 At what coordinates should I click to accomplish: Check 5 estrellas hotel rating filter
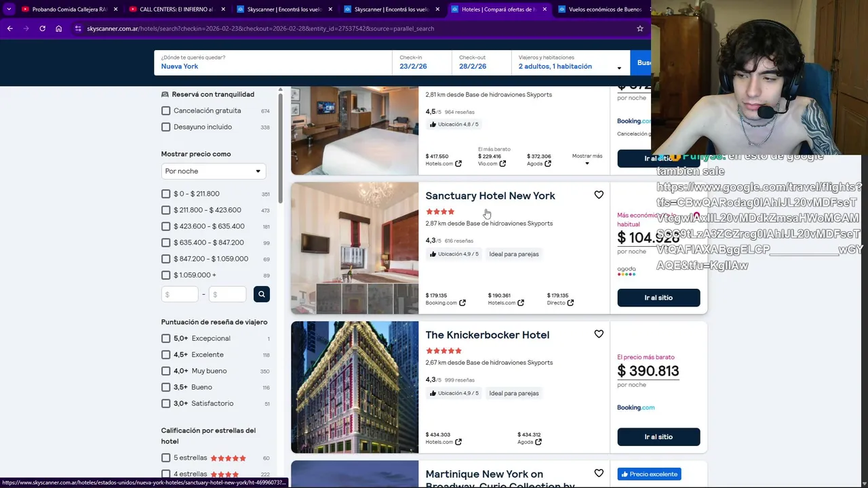click(x=166, y=458)
